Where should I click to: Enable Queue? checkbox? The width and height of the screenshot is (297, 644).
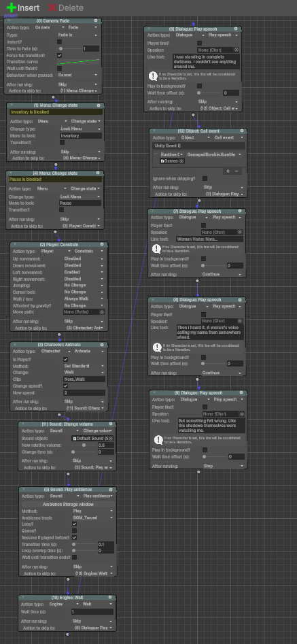74,530
